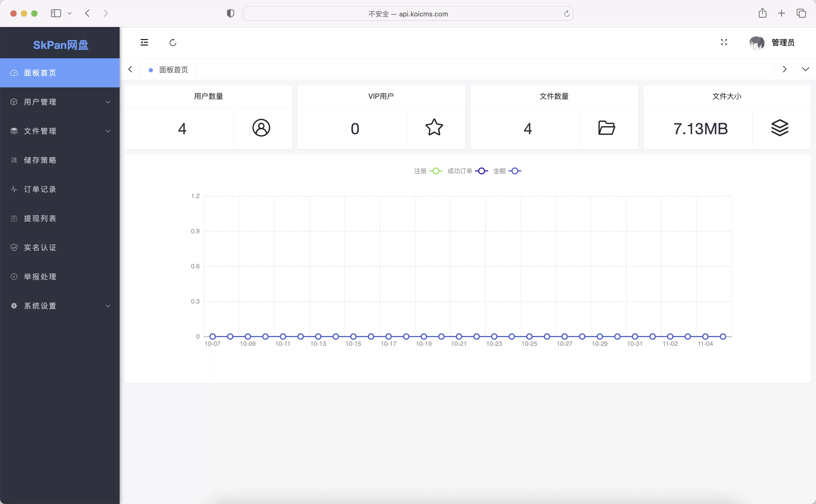Image resolution: width=816 pixels, height=504 pixels.
Task: Click the star icon in VIP用户 card
Action: click(434, 128)
